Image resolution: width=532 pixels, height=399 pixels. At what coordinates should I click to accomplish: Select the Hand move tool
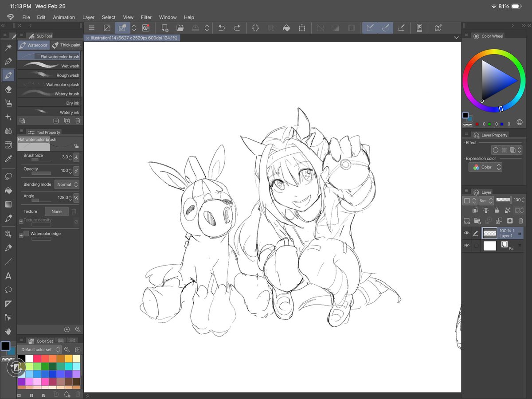[x=8, y=331]
